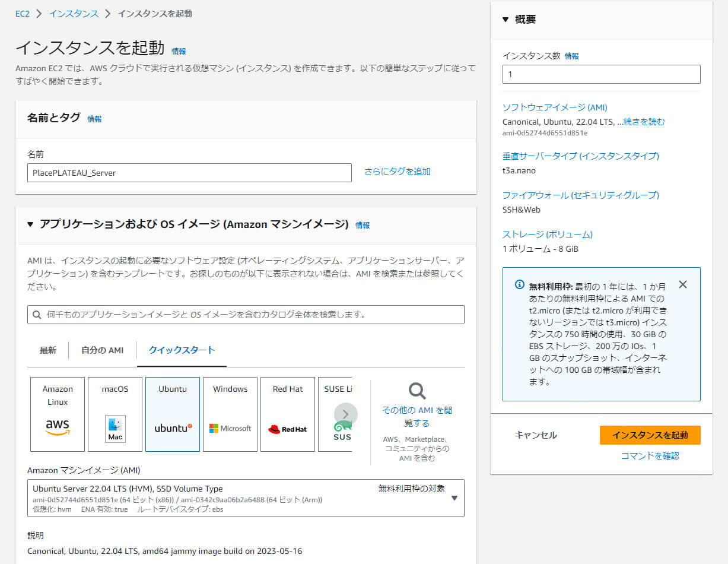Collapse the 概要 summary panel
Viewport: 728px width, 564px height.
tap(506, 20)
